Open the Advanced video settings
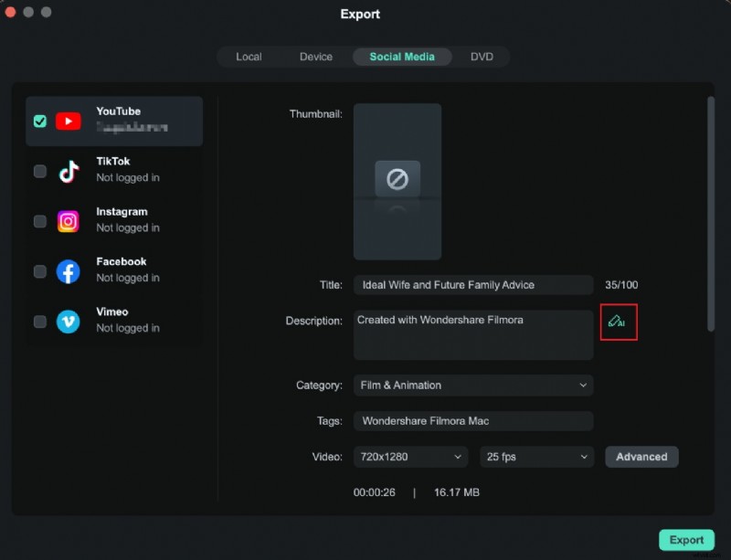This screenshot has width=731, height=560. click(641, 457)
